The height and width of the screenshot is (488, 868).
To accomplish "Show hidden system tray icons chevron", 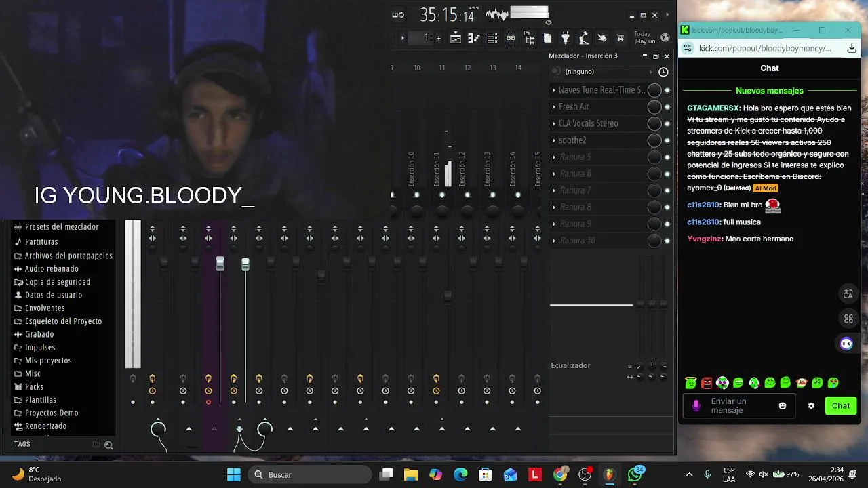I will (689, 474).
